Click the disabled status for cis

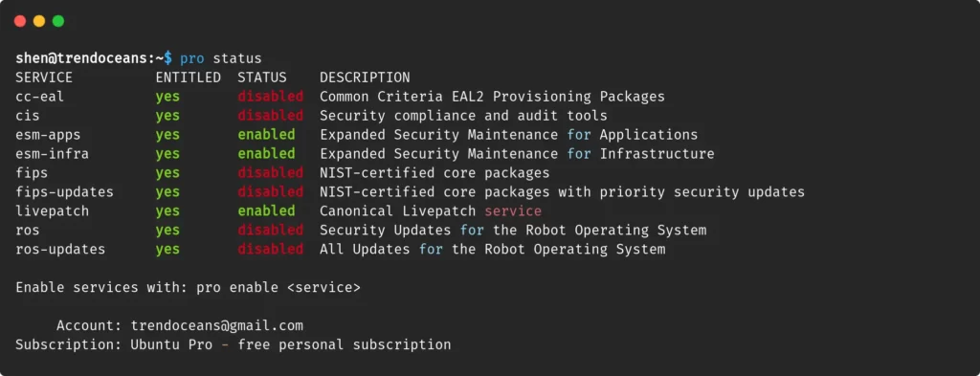(271, 116)
